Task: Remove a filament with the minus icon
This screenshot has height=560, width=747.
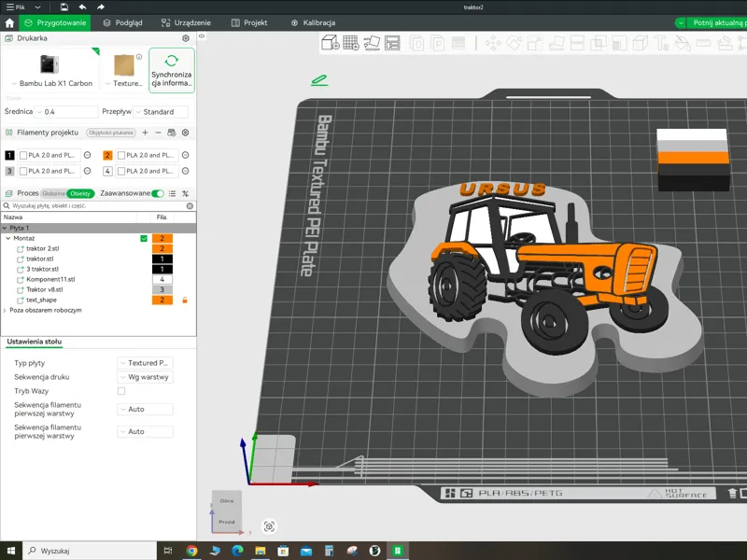Action: [158, 133]
